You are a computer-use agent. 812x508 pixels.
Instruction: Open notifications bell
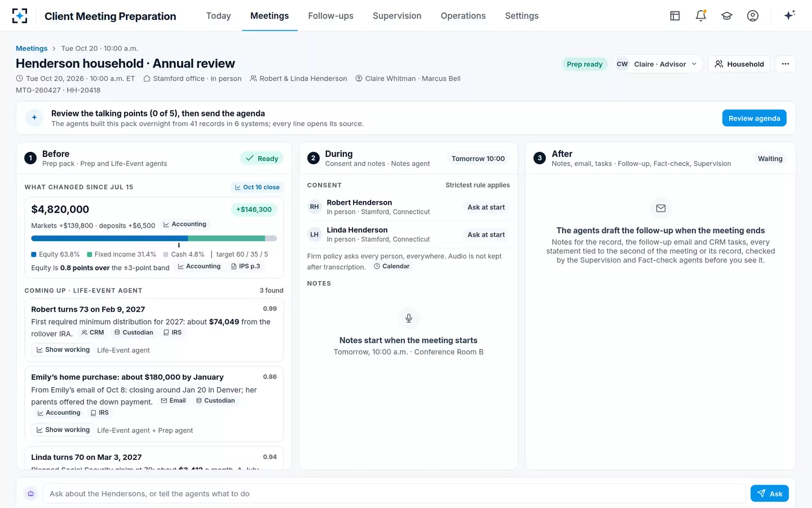pos(701,16)
